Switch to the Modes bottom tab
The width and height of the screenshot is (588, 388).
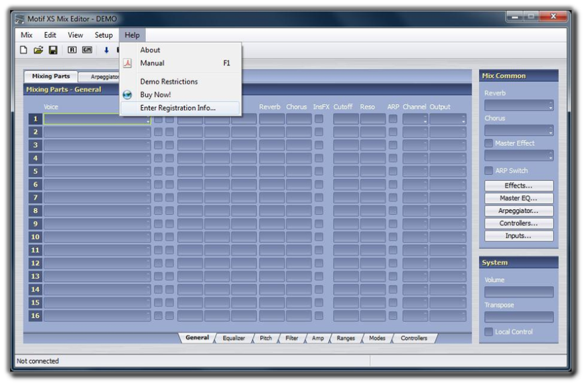377,338
